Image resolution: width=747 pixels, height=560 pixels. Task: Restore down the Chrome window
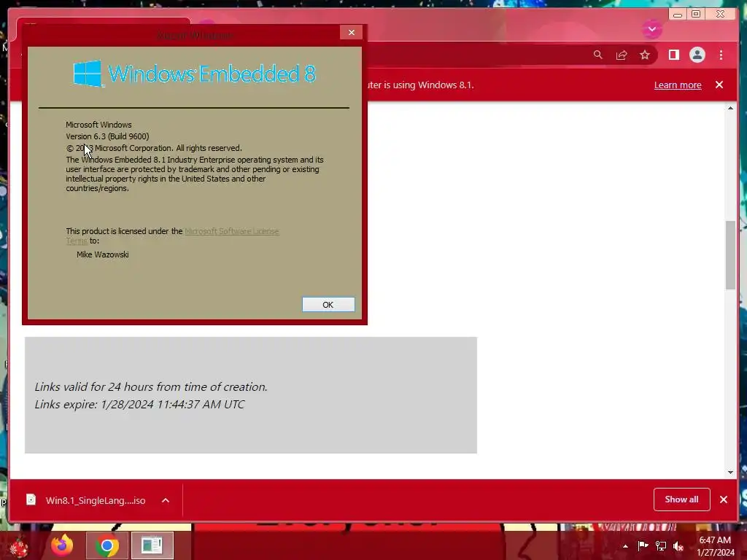(x=696, y=15)
